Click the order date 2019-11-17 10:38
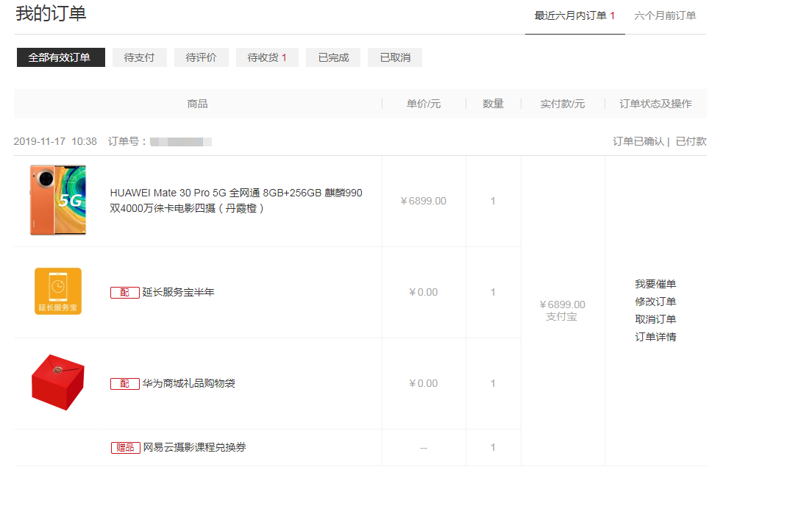 [55, 141]
